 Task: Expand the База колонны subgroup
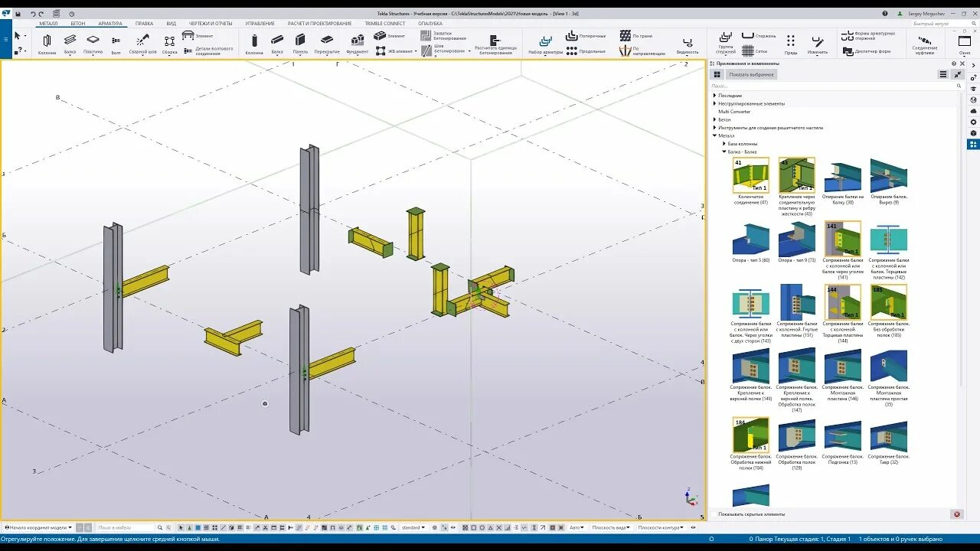point(724,144)
